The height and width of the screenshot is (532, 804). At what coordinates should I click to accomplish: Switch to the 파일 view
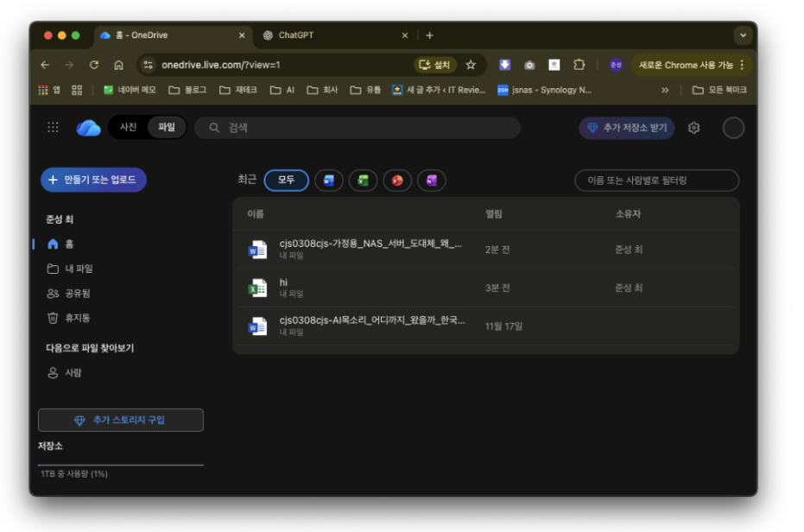[166, 128]
